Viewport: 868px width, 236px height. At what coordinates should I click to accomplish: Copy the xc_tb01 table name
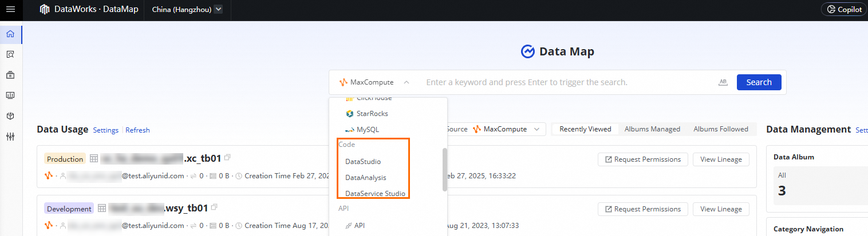228,157
